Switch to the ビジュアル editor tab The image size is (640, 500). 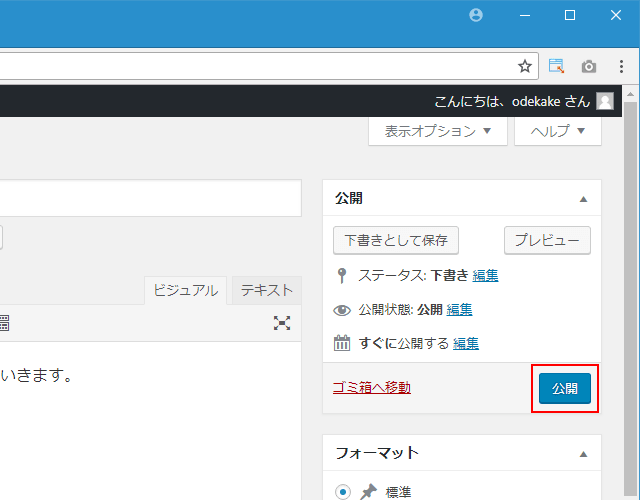point(186,290)
